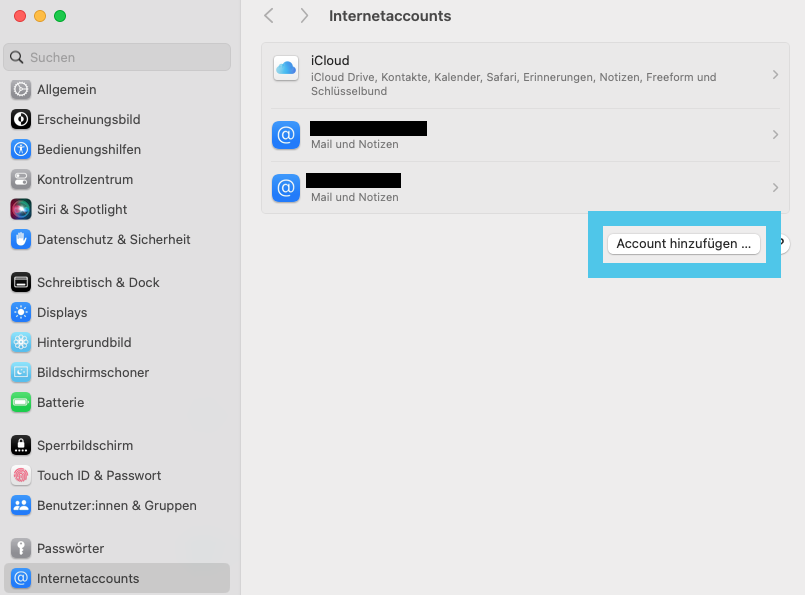This screenshot has height=595, width=805.
Task: Open the Allgemein gear icon
Action: 21,89
